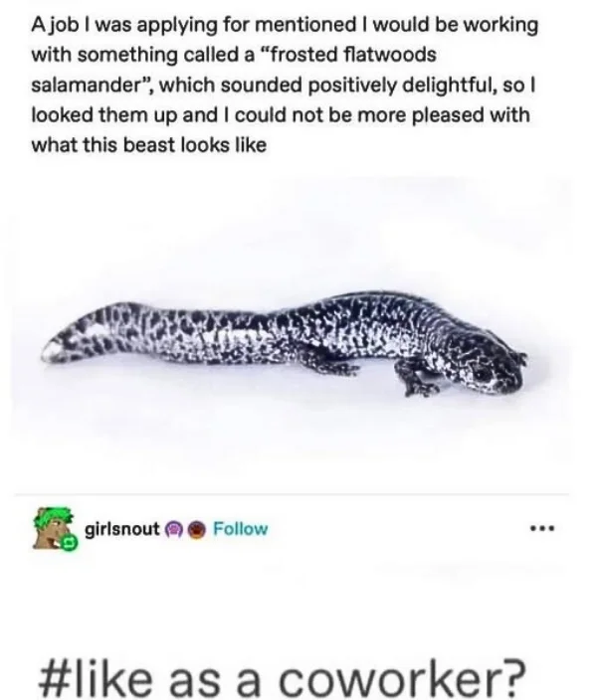
Task: Click "looked them up" text line
Action: 105,115
